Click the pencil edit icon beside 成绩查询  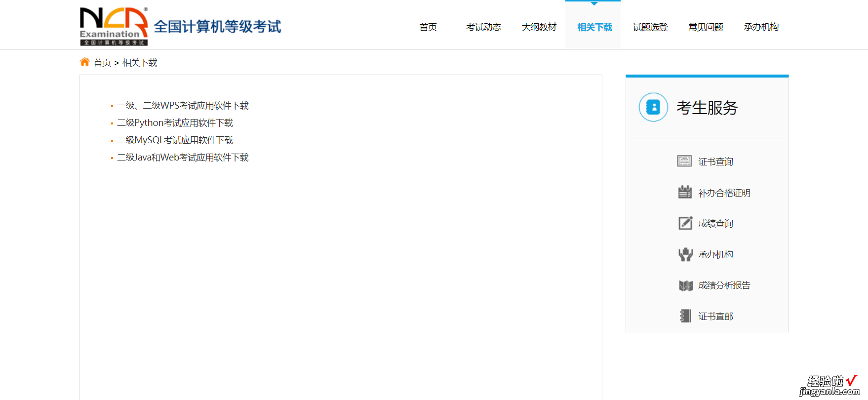tap(685, 223)
